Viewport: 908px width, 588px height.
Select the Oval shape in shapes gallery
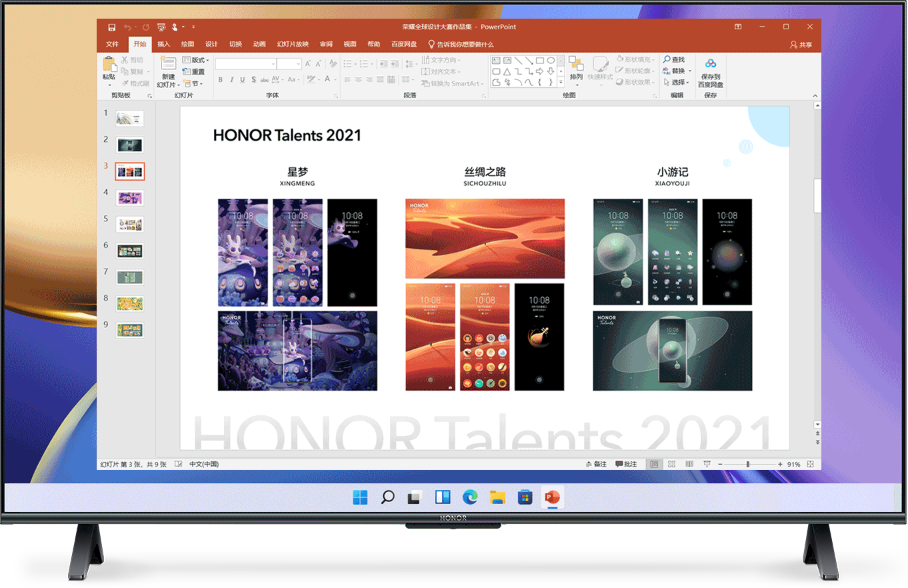click(551, 60)
